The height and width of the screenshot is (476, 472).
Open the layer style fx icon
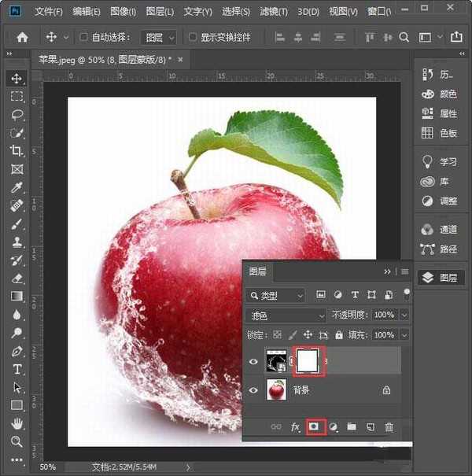click(x=296, y=426)
